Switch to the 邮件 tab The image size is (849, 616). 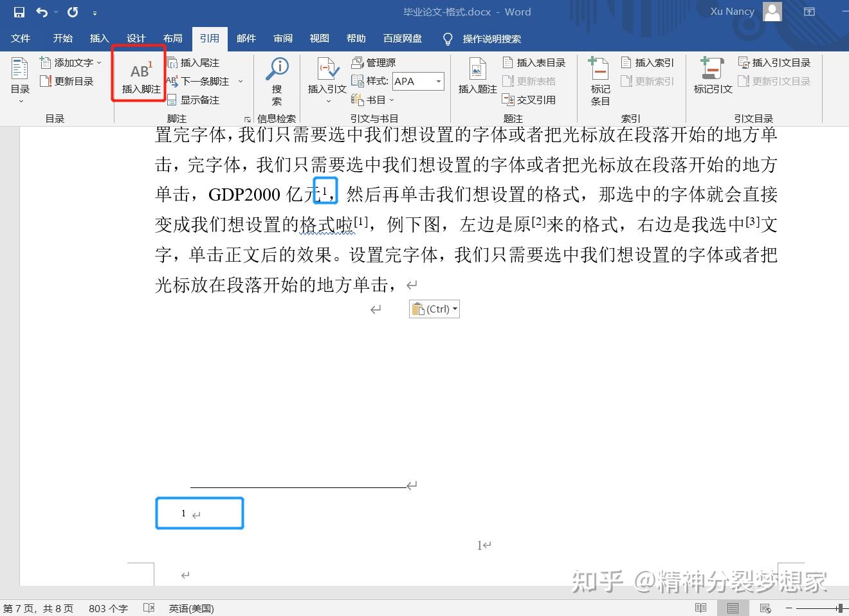tap(246, 39)
